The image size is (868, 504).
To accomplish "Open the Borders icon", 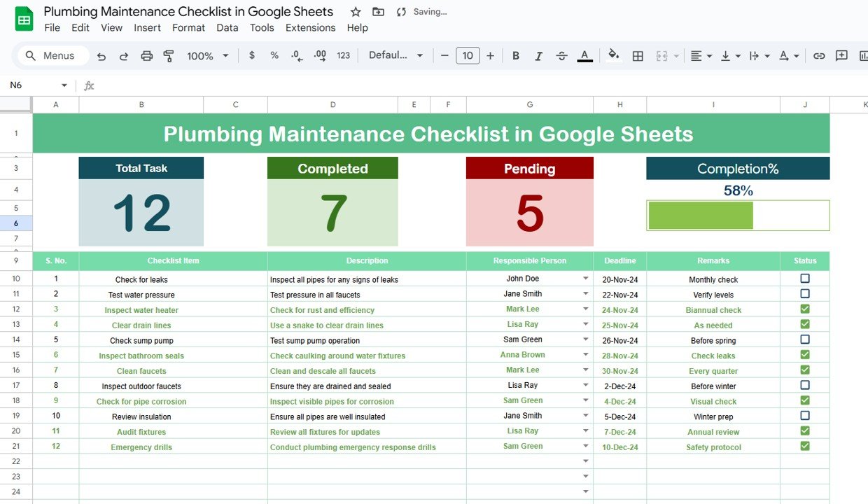I will click(x=638, y=56).
